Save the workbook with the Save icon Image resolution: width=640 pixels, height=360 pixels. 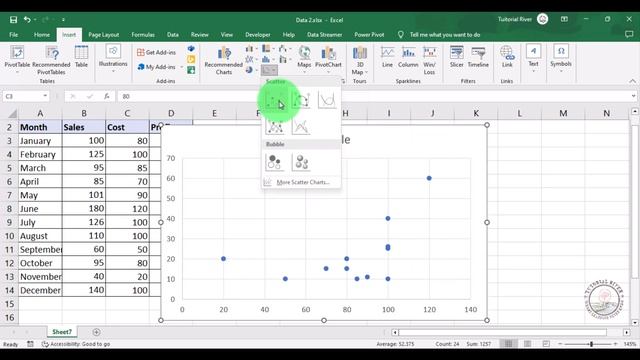coord(13,20)
